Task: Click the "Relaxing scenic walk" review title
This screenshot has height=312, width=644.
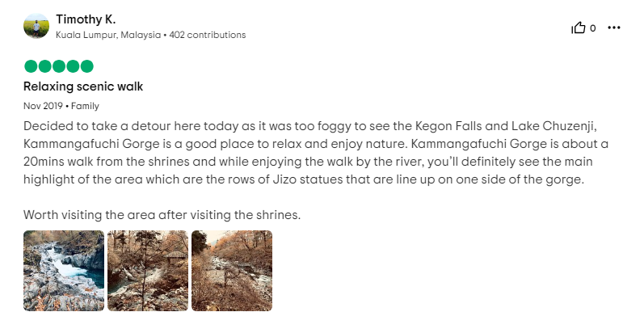Action: tap(83, 86)
